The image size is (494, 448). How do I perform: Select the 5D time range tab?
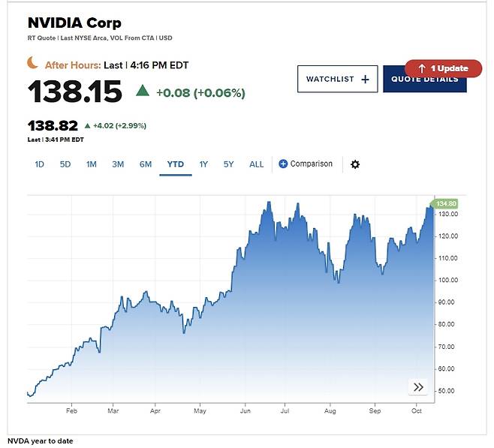click(x=65, y=164)
